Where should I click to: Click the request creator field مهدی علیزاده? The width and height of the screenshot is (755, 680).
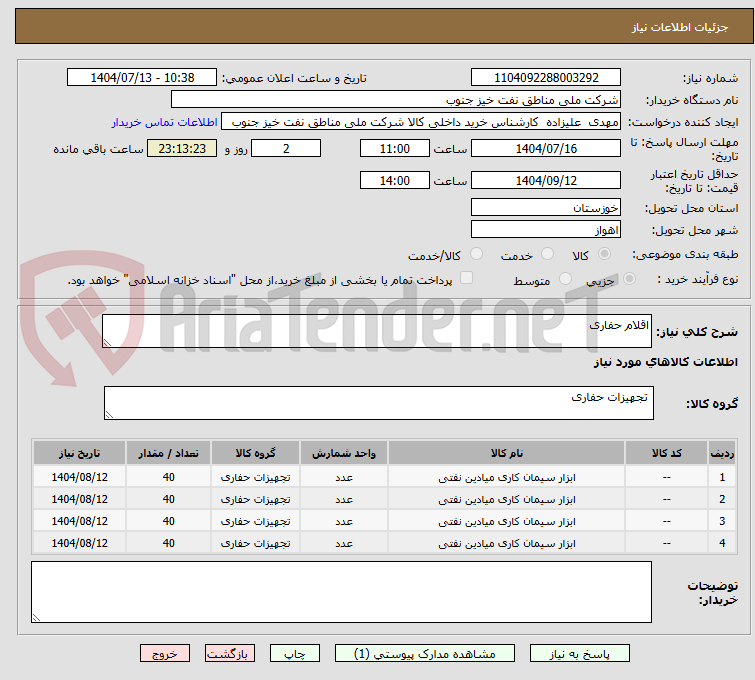coord(421,122)
